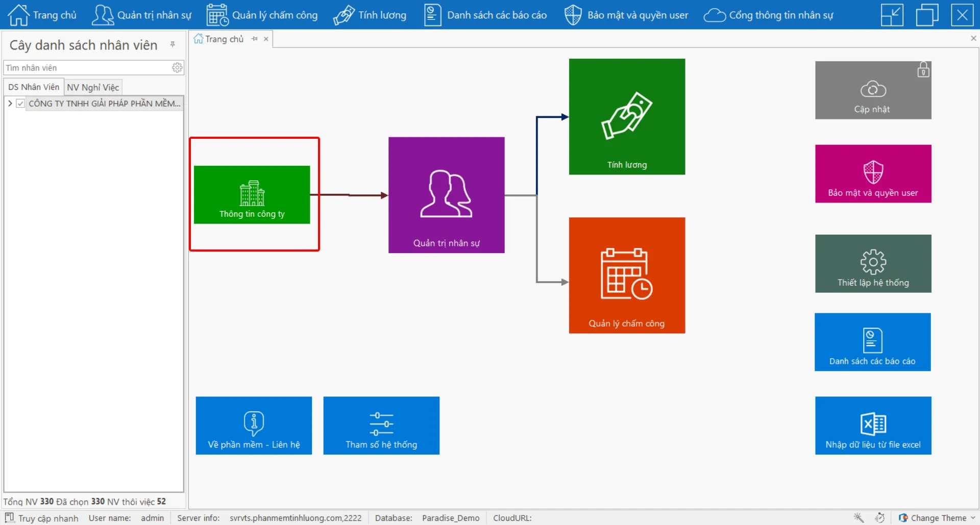Toggle the CÔNG TY TNHH GIẢI PHÁP checkbox
This screenshot has width=980, height=525.
(20, 103)
